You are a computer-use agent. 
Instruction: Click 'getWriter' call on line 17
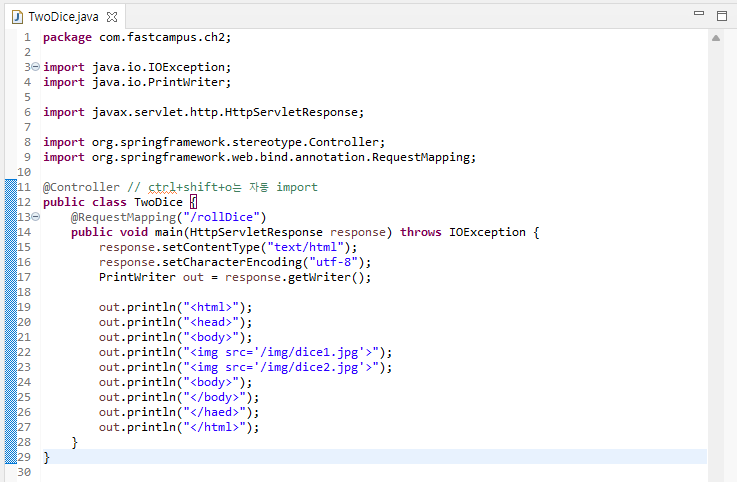pos(319,277)
